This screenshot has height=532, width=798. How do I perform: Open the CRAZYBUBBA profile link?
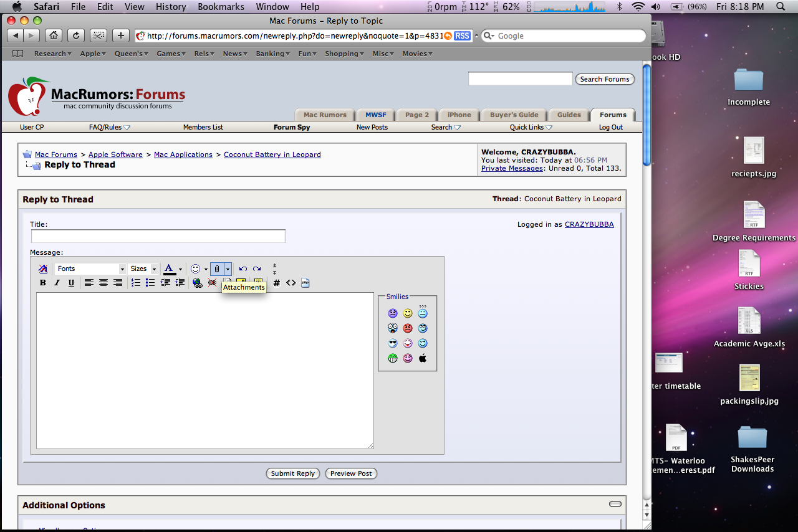point(589,224)
